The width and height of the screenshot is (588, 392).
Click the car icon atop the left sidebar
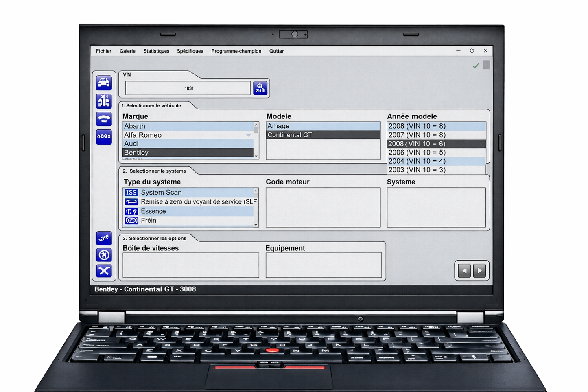[x=104, y=83]
